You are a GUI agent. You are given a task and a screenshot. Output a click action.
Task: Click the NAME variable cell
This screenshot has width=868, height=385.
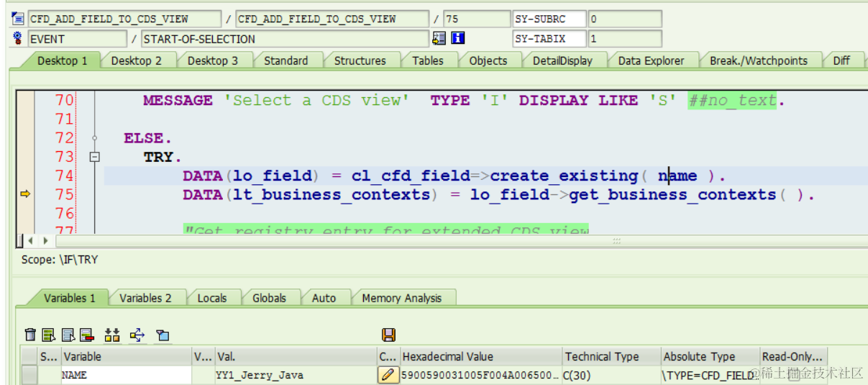tap(126, 375)
